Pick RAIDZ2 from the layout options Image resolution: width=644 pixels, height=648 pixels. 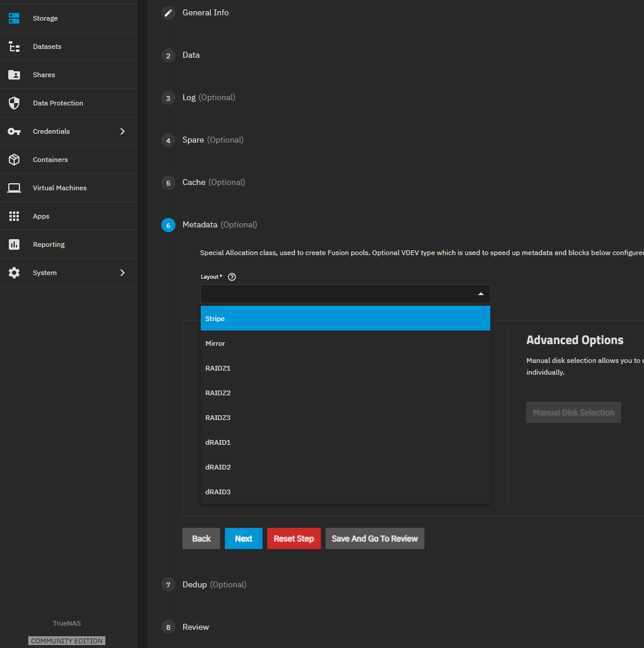[x=345, y=393]
